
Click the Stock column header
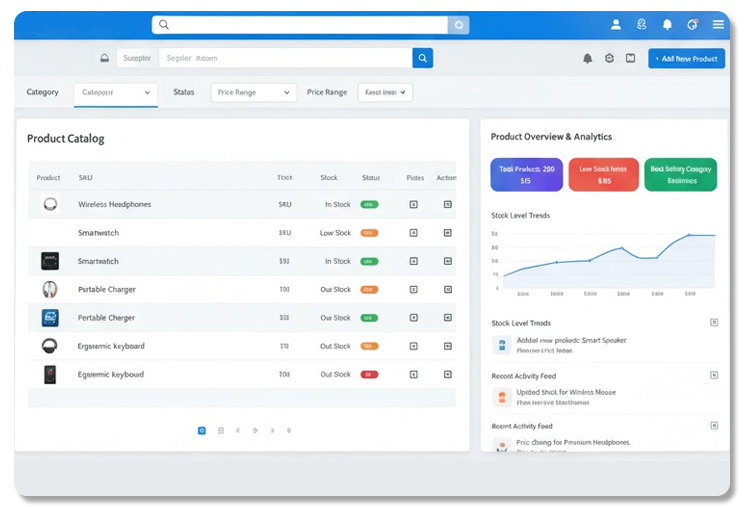click(x=329, y=178)
